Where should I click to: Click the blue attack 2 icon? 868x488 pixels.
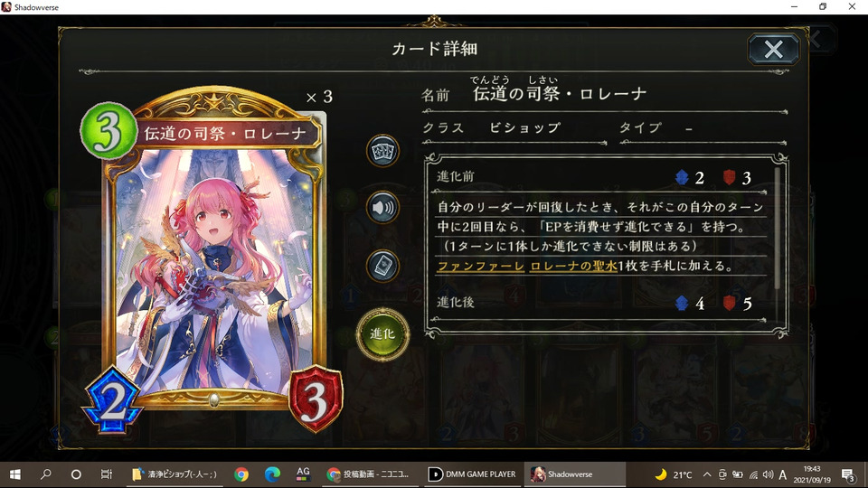113,400
